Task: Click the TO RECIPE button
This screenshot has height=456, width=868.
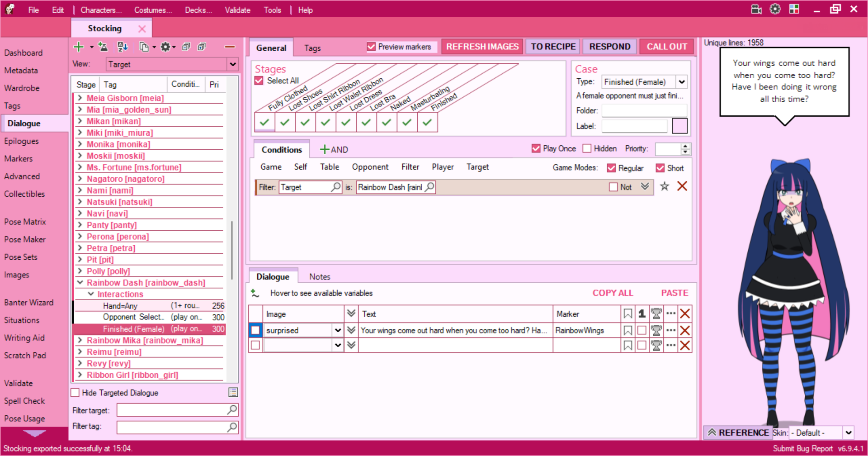Action: pos(553,47)
